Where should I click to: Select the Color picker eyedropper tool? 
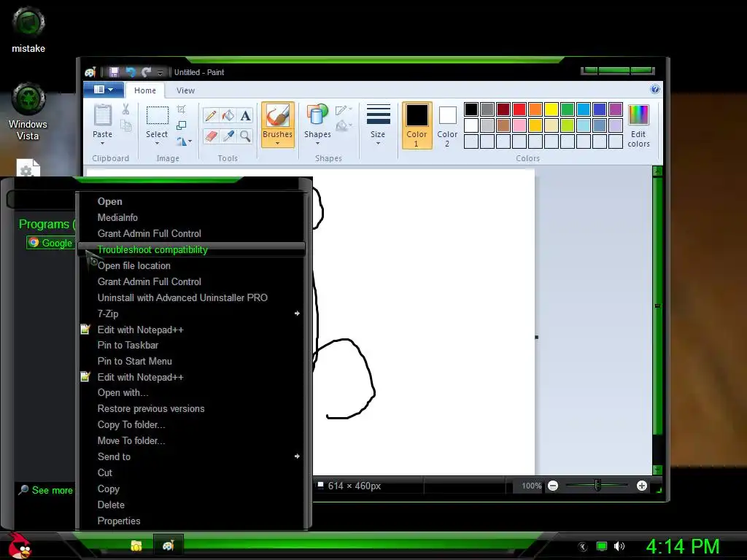click(x=228, y=136)
